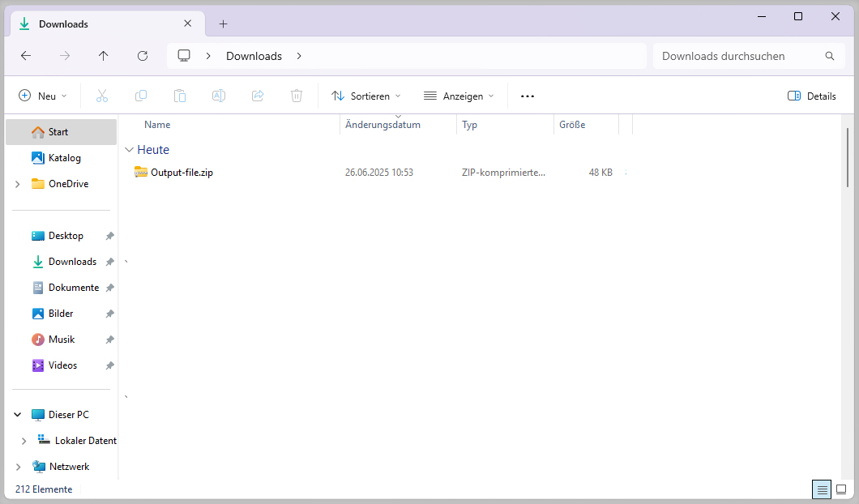Toggle the Details pane
859x504 pixels.
click(811, 96)
